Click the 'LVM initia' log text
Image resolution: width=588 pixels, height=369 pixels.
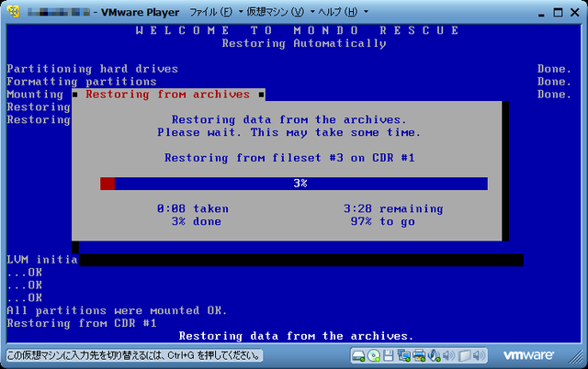pyautogui.click(x=42, y=260)
